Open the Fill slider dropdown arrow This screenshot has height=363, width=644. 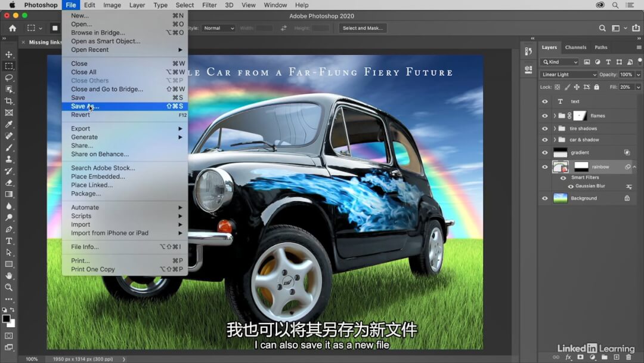pyautogui.click(x=638, y=87)
